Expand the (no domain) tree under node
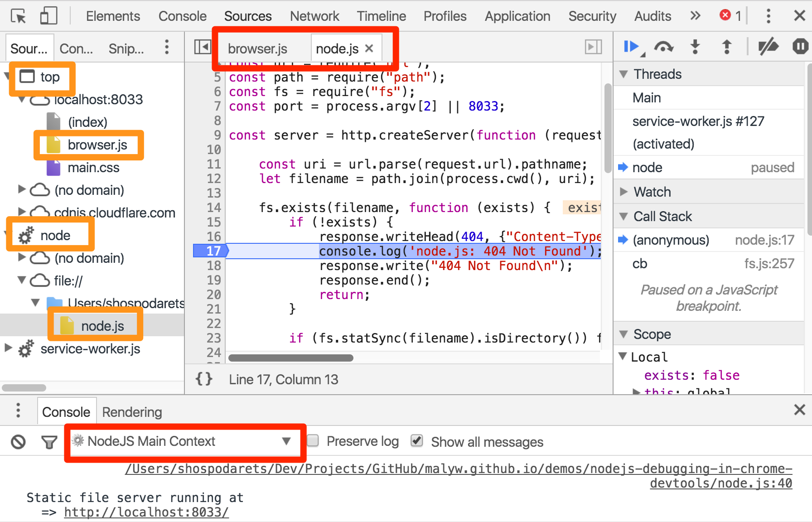812x522 pixels. [x=21, y=258]
